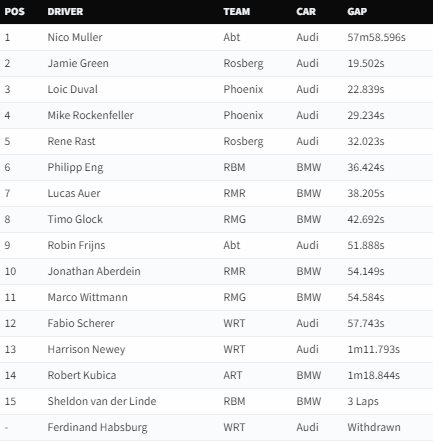Click the DRIVER column header
The image size is (433, 443).
[x=65, y=12]
